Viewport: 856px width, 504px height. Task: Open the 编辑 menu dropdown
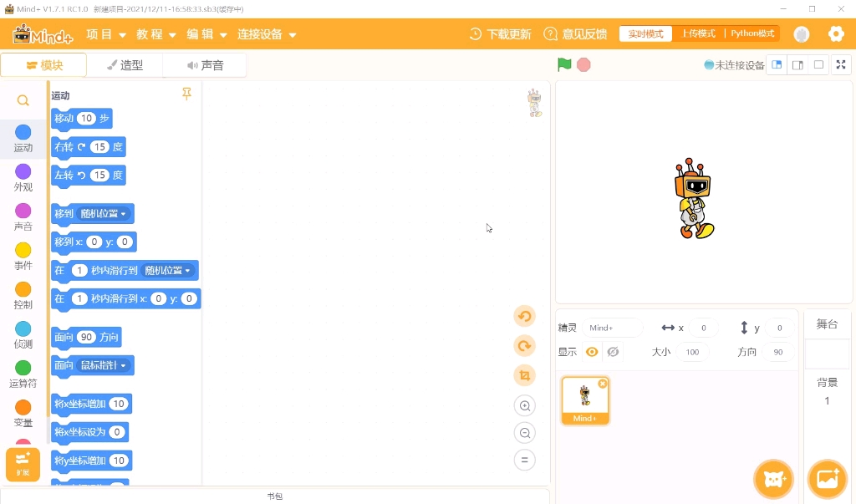pyautogui.click(x=206, y=34)
